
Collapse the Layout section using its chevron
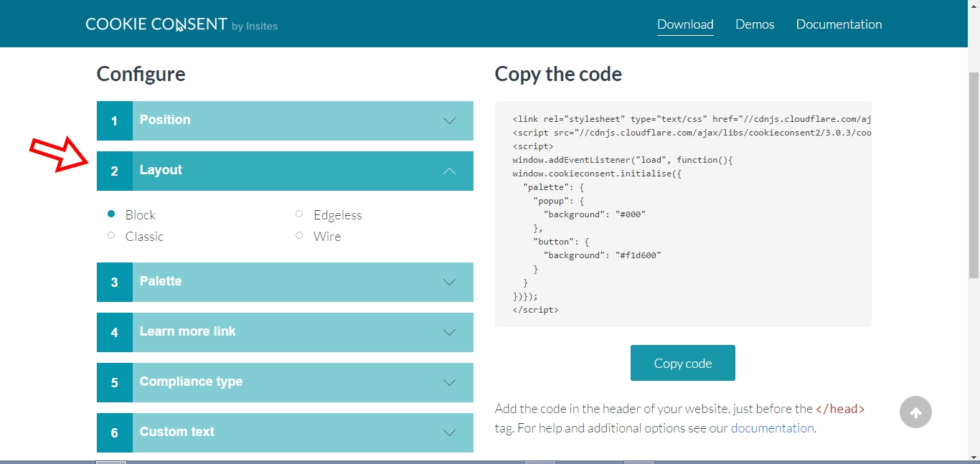[449, 171]
